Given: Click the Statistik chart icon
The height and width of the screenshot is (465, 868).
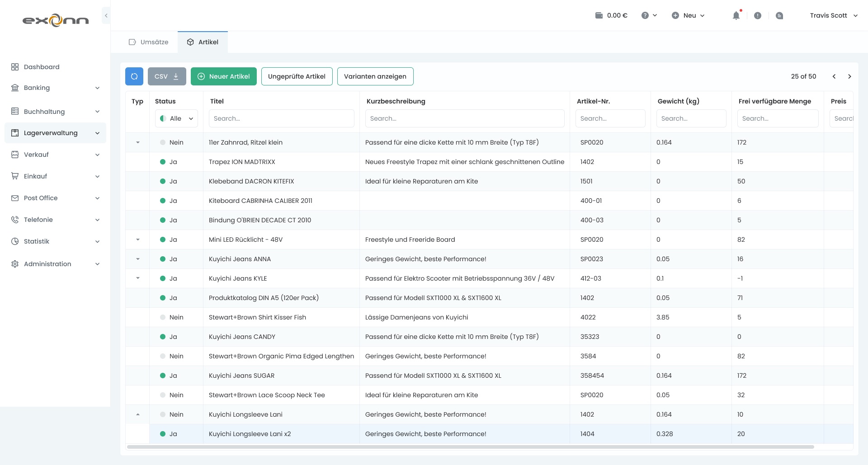Looking at the screenshot, I should coord(15,241).
